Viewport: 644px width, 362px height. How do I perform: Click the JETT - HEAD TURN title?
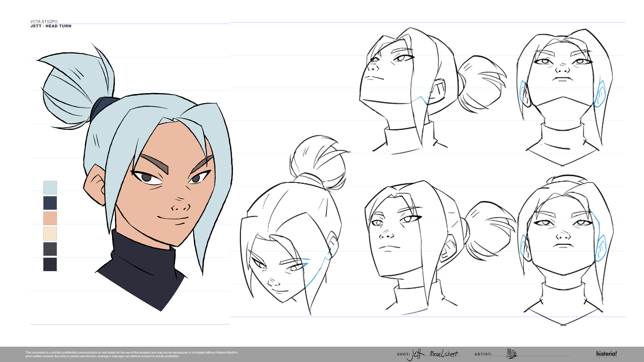[51, 26]
